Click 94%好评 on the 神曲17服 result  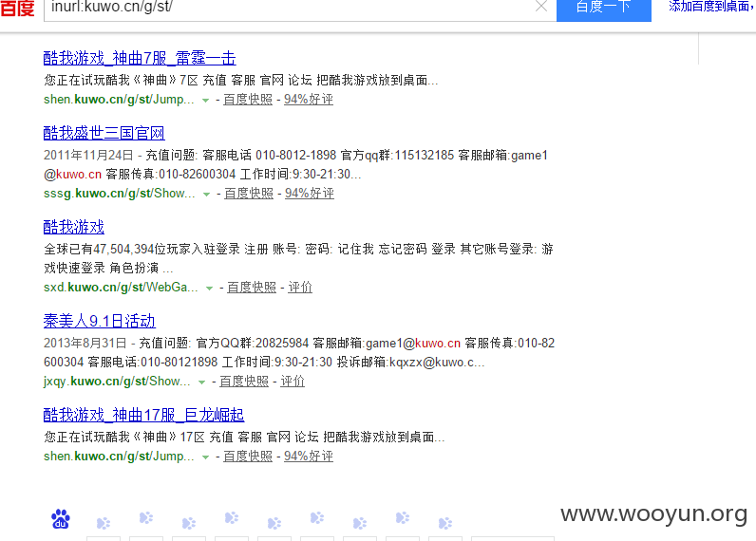tap(309, 456)
